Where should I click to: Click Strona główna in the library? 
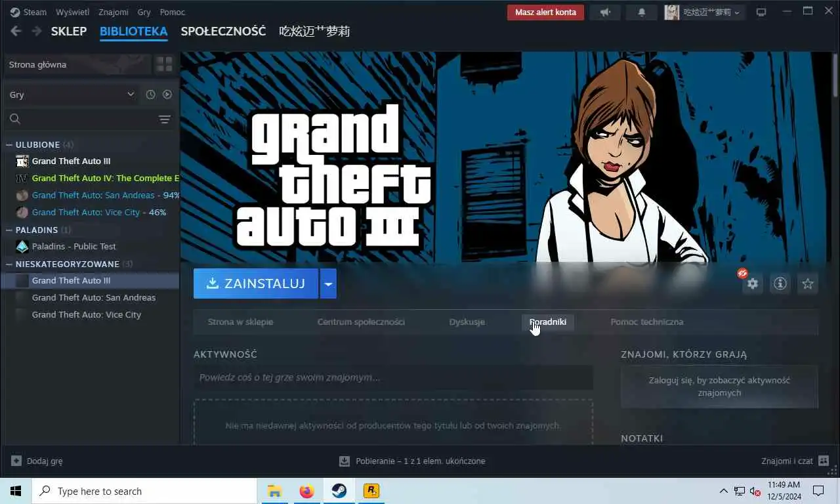coord(77,64)
